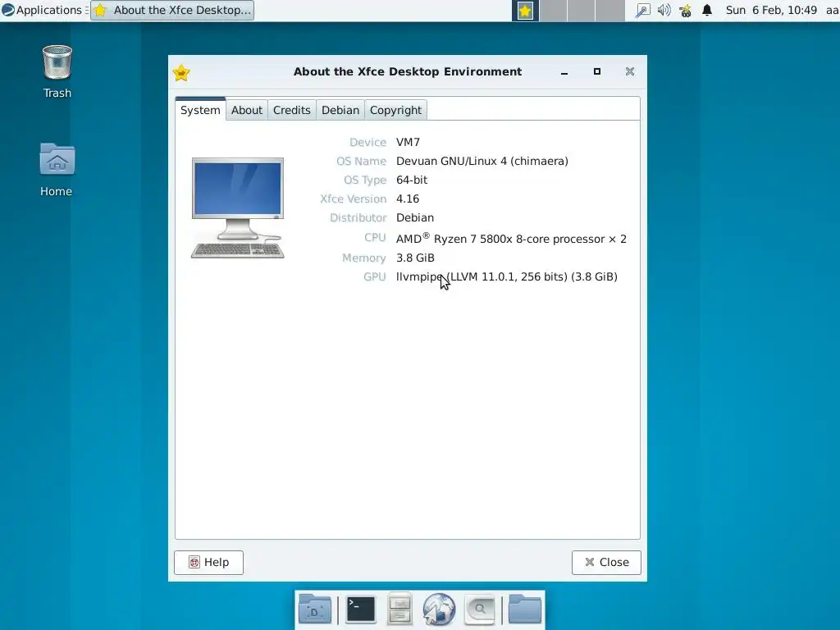The height and width of the screenshot is (630, 840).
Task: Open the power manager tray icon
Action: click(x=685, y=10)
